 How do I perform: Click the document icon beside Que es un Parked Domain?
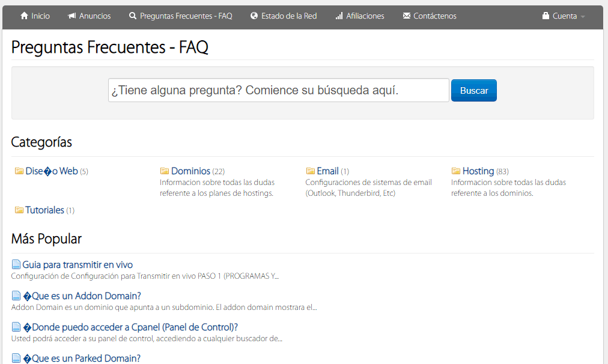point(16,358)
